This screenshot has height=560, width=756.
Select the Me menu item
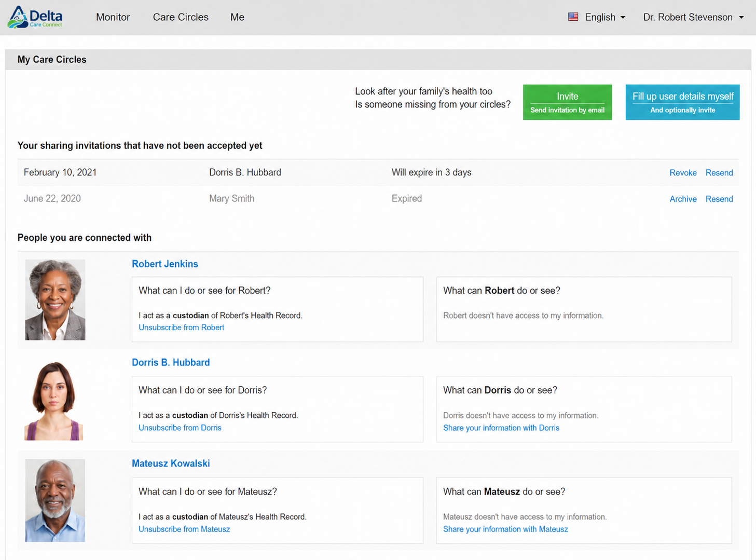pyautogui.click(x=237, y=17)
